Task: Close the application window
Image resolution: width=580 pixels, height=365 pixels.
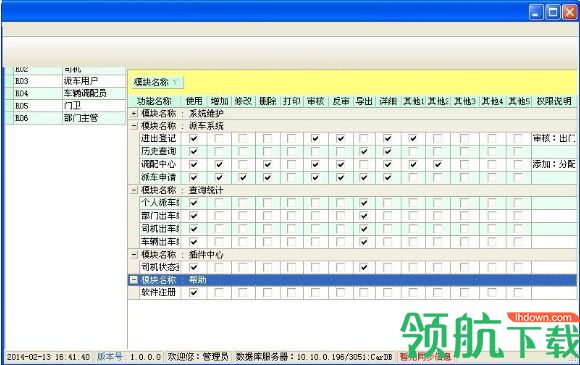Action: [569, 12]
